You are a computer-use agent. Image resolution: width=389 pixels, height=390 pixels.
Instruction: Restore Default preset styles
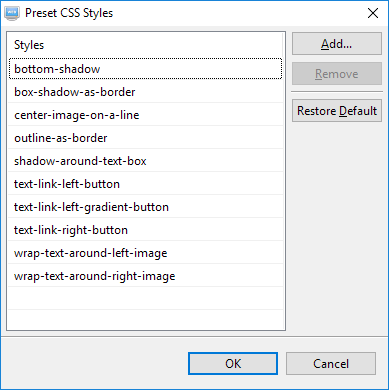(x=337, y=111)
